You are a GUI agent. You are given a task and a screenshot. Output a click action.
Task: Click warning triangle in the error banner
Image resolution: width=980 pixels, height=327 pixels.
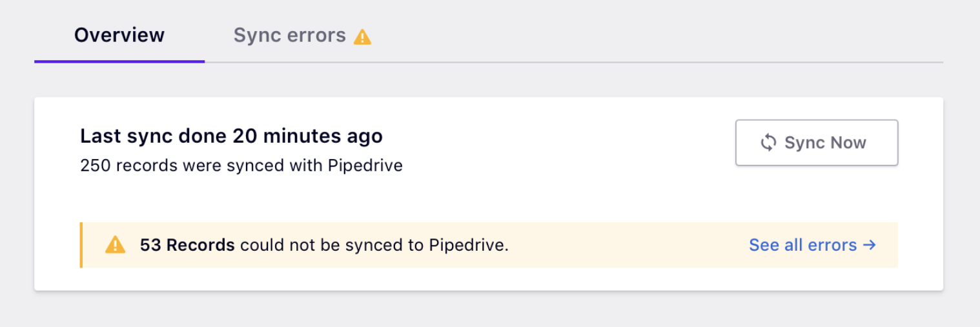click(115, 245)
